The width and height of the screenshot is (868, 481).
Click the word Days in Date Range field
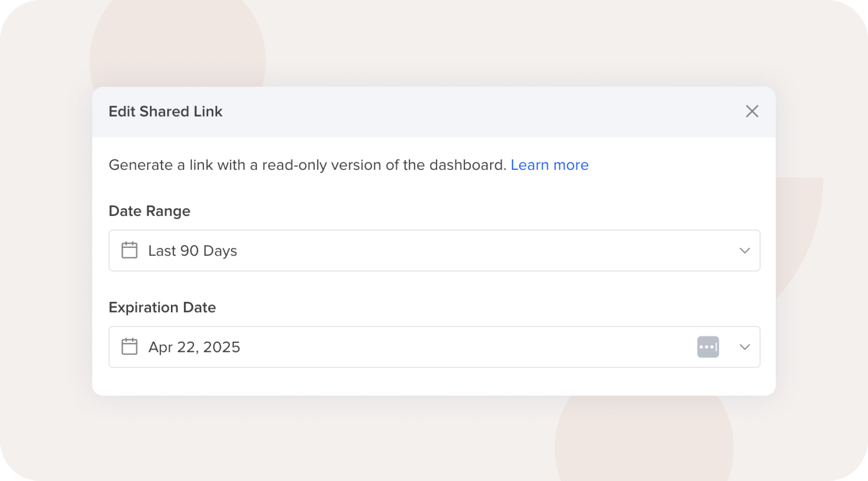[x=220, y=251]
